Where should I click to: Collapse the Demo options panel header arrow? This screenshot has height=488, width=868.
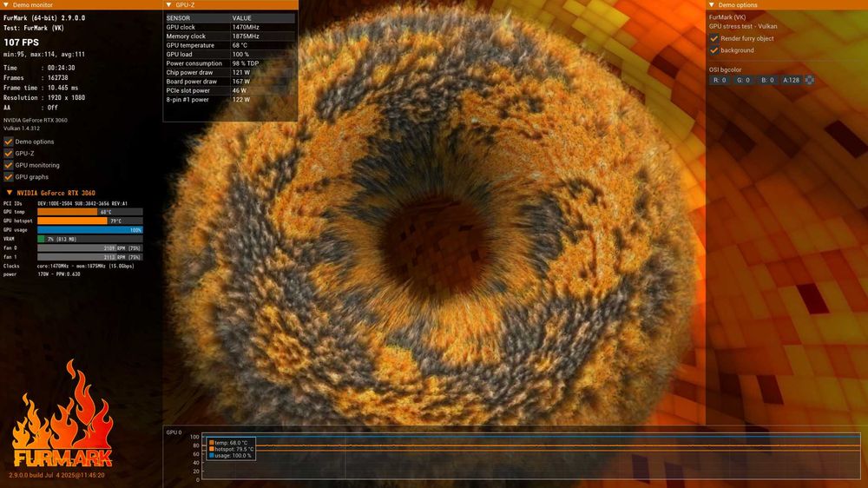(x=712, y=4)
